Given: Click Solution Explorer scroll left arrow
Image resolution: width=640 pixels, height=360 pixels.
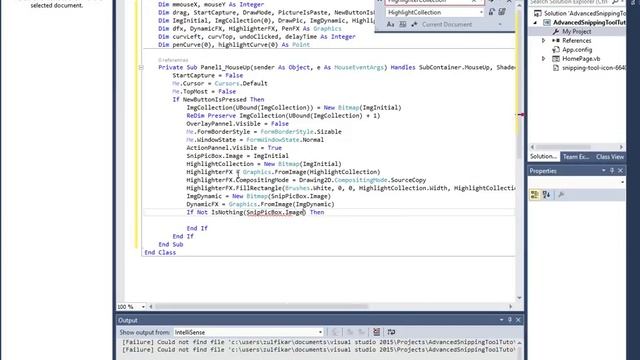Looking at the screenshot, I should (532, 147).
